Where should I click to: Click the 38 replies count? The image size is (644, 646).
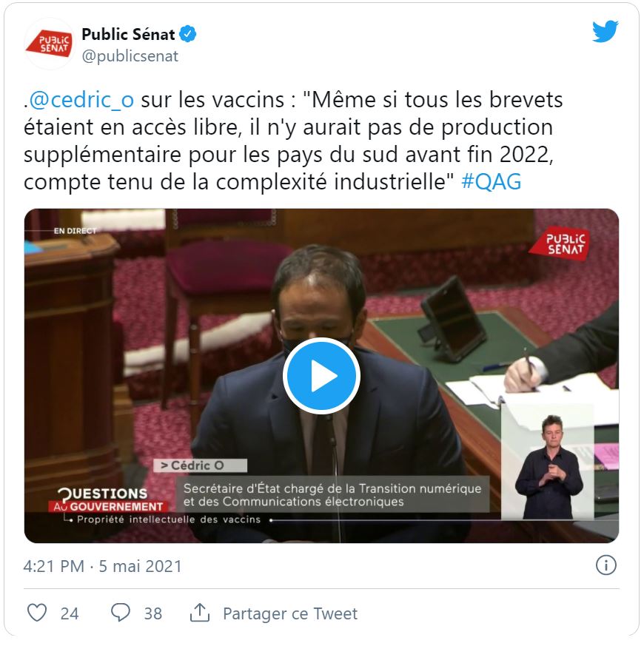point(153,613)
